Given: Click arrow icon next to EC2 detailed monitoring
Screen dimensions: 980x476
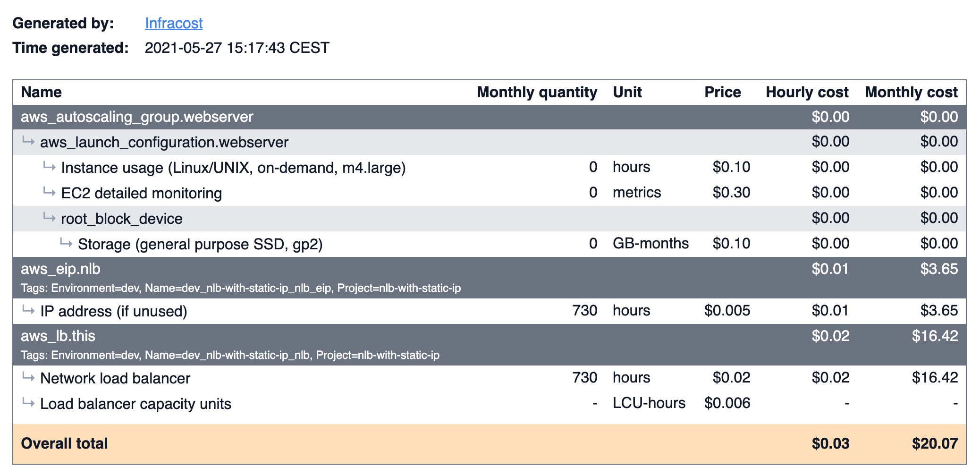Looking at the screenshot, I should (50, 192).
